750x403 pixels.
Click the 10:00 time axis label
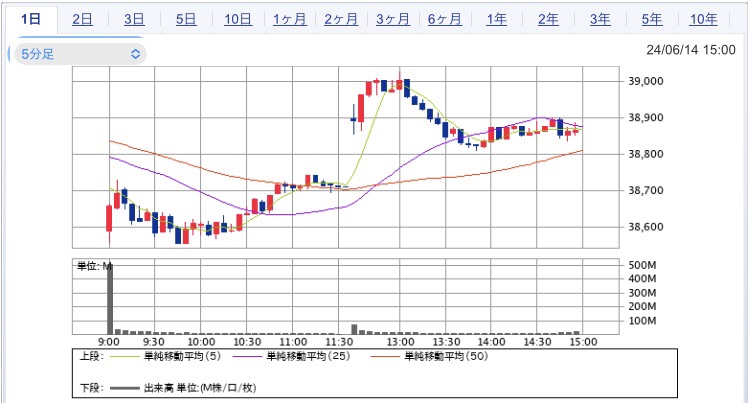(x=201, y=342)
